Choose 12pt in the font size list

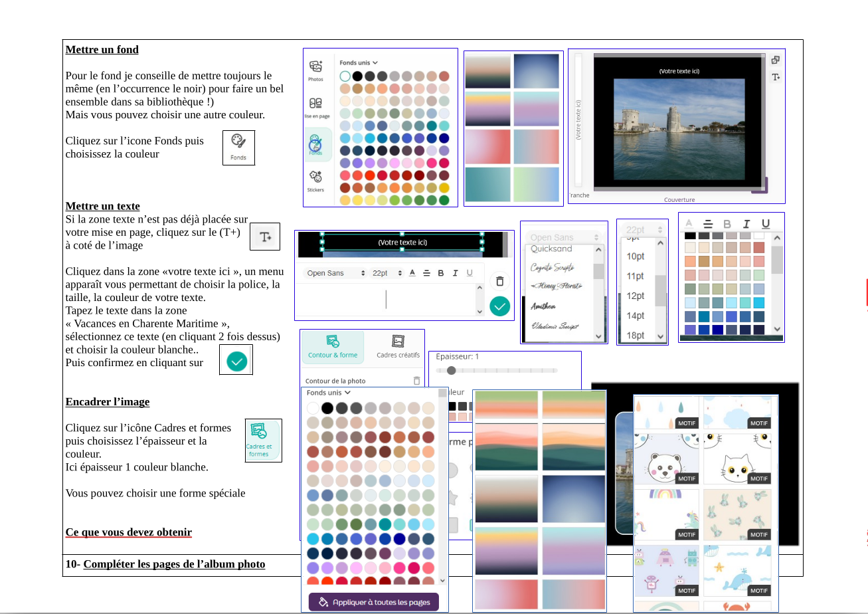pyautogui.click(x=636, y=296)
